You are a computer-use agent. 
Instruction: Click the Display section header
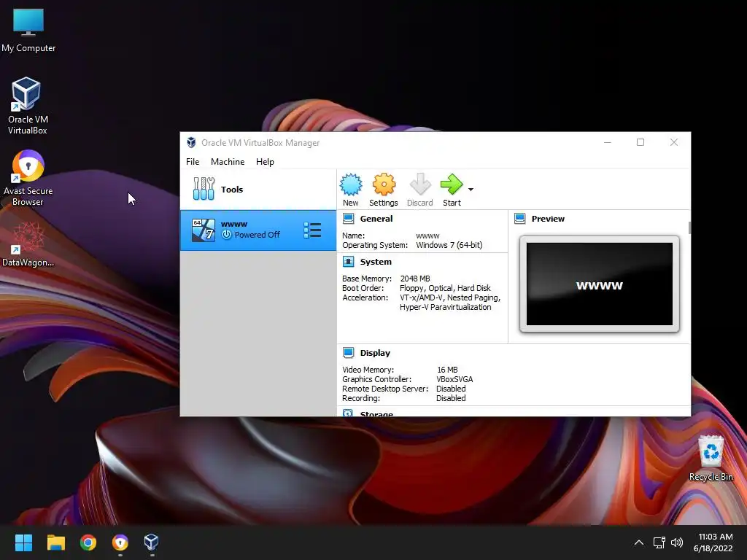(375, 353)
